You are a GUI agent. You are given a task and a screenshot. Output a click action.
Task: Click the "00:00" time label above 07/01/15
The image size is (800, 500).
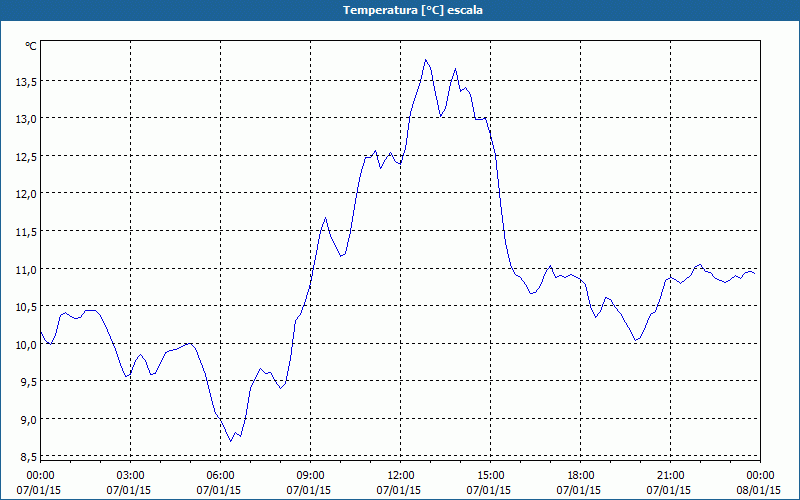pyautogui.click(x=40, y=476)
